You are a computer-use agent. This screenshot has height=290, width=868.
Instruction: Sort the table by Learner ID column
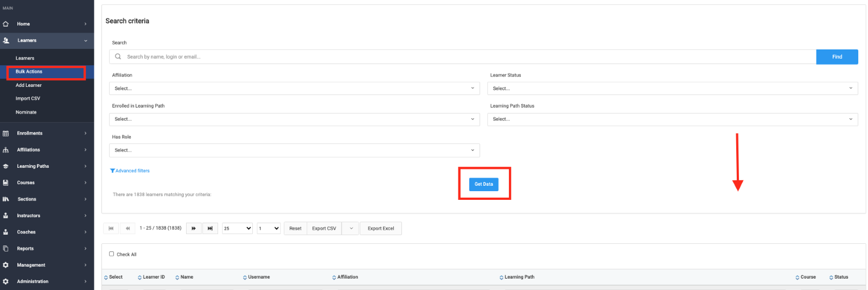click(x=154, y=277)
